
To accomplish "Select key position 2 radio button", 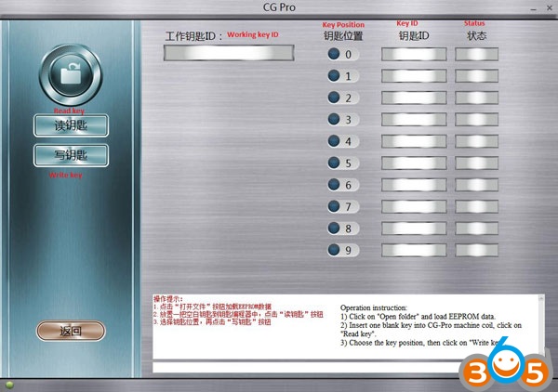I will click(334, 98).
